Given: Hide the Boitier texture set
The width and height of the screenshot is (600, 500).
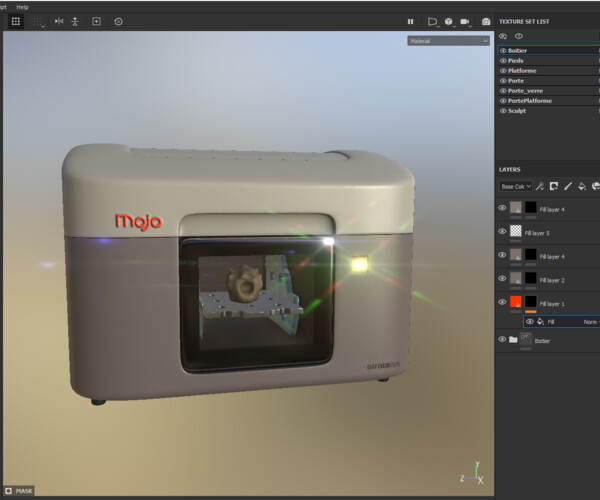Looking at the screenshot, I should point(503,50).
